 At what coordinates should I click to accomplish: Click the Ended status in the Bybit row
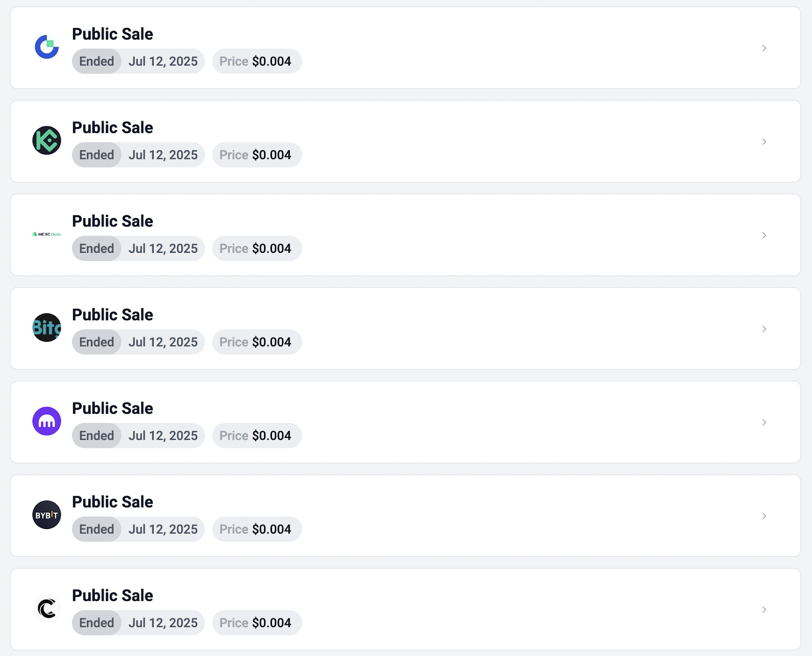click(x=96, y=529)
